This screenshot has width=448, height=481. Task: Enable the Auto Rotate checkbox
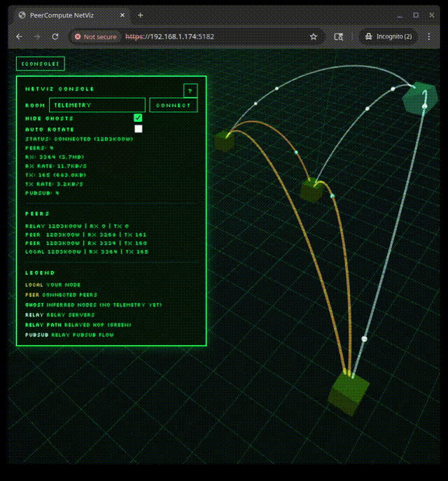[x=139, y=129]
